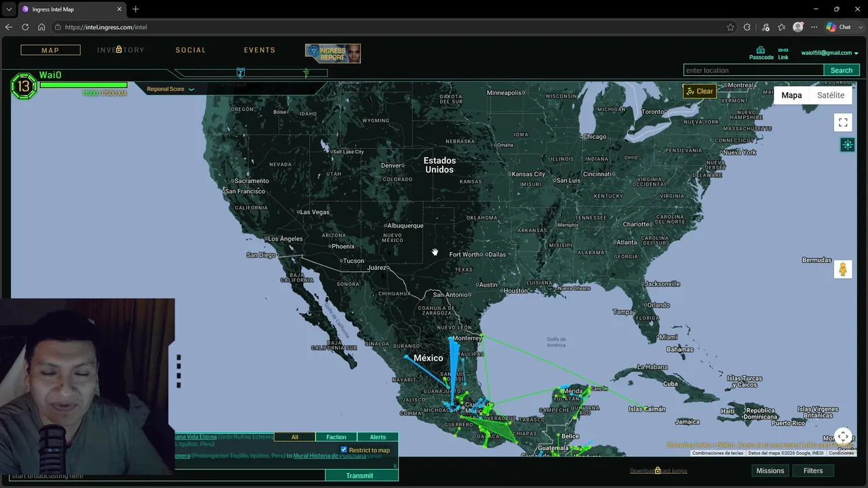
Task: Open the browser favorites list icon
Action: tap(782, 27)
